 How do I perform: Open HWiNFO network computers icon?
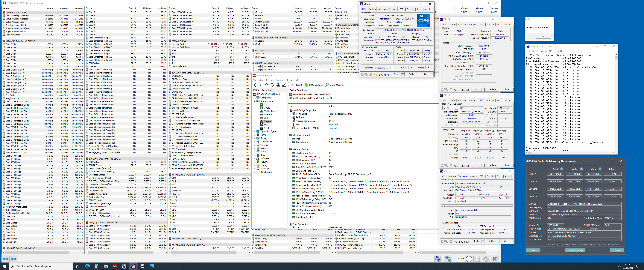click(448, 259)
